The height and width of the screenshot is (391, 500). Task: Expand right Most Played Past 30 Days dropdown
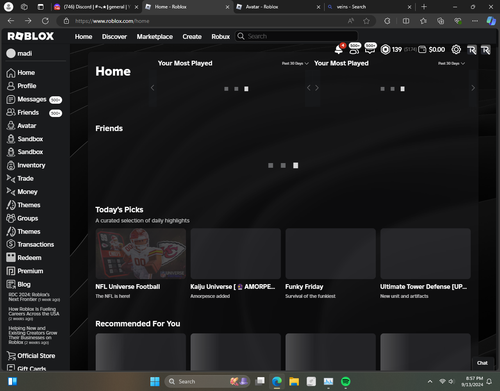(451, 63)
